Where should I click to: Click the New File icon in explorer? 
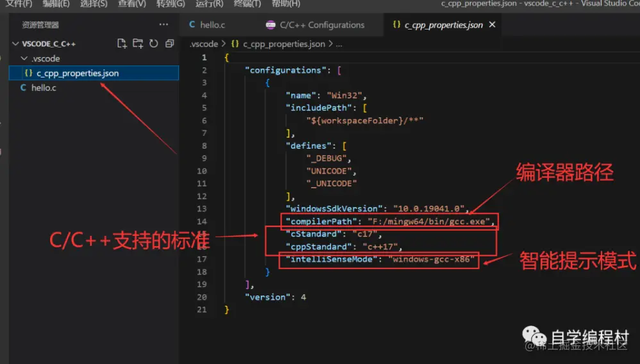(x=122, y=44)
